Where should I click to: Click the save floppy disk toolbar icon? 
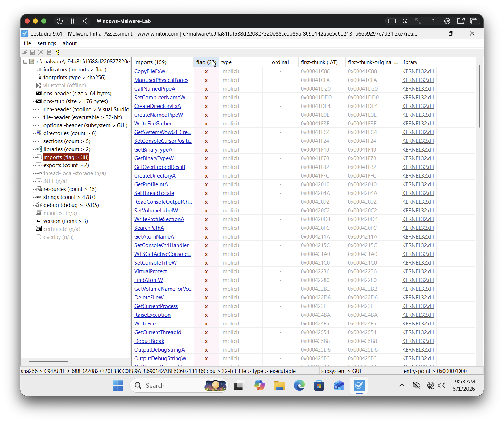pos(32,52)
